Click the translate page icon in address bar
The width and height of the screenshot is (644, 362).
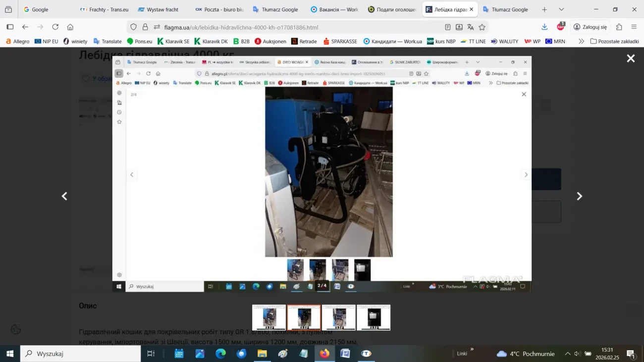tap(471, 27)
